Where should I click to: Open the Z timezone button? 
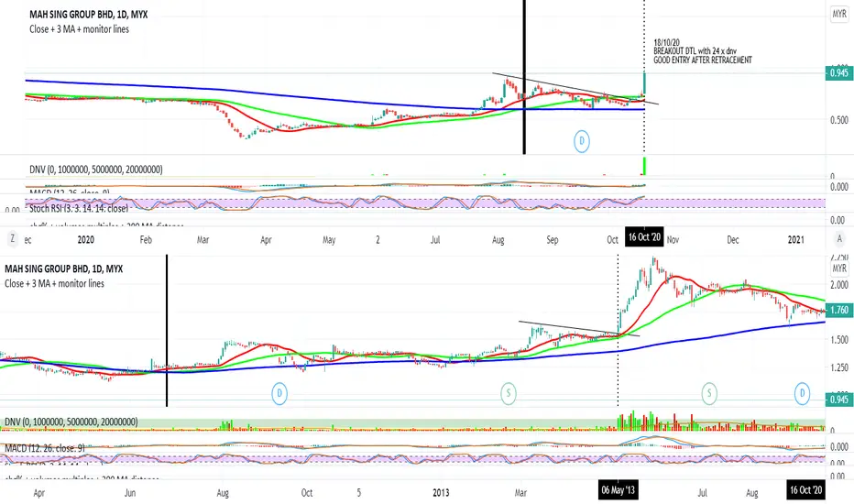(12, 238)
